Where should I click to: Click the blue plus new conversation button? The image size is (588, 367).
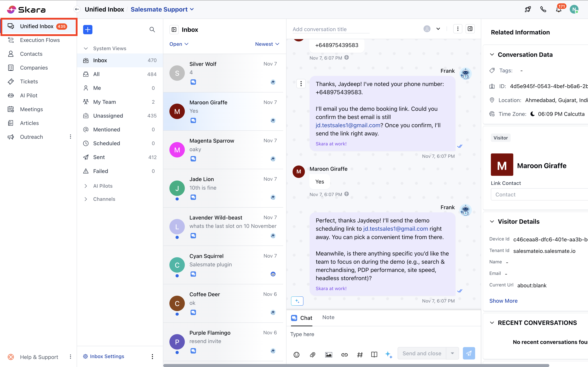(88, 30)
